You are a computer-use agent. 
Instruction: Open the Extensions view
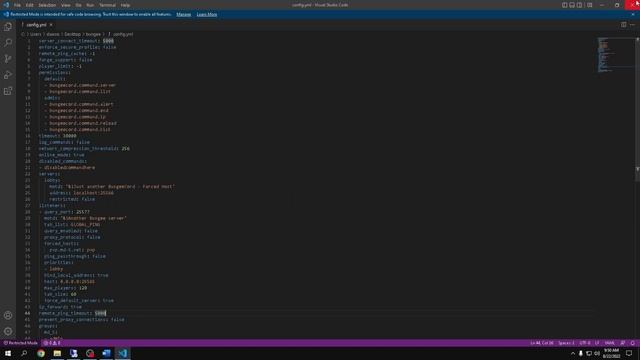click(8, 91)
